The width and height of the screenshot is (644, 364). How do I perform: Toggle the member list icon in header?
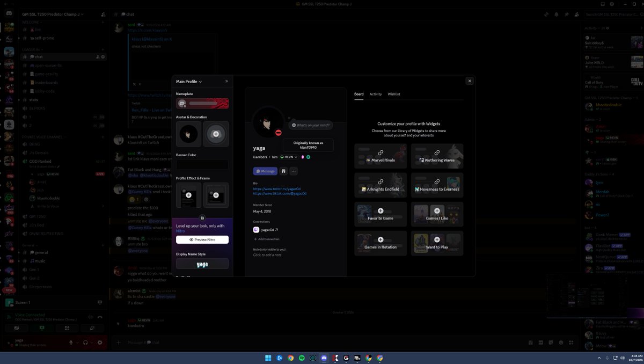[577, 14]
